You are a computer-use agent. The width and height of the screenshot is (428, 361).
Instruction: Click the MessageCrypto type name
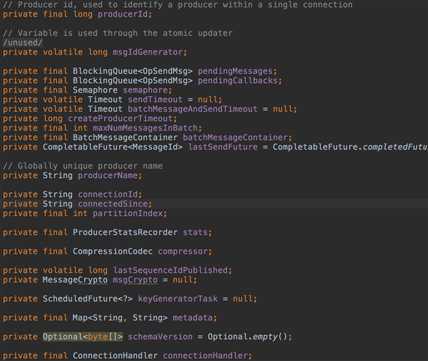75,279
